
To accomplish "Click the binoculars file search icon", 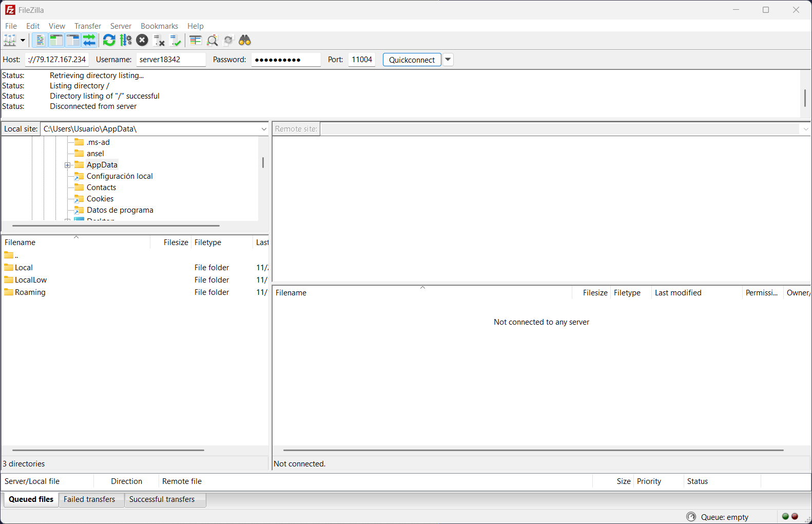I will click(x=245, y=40).
